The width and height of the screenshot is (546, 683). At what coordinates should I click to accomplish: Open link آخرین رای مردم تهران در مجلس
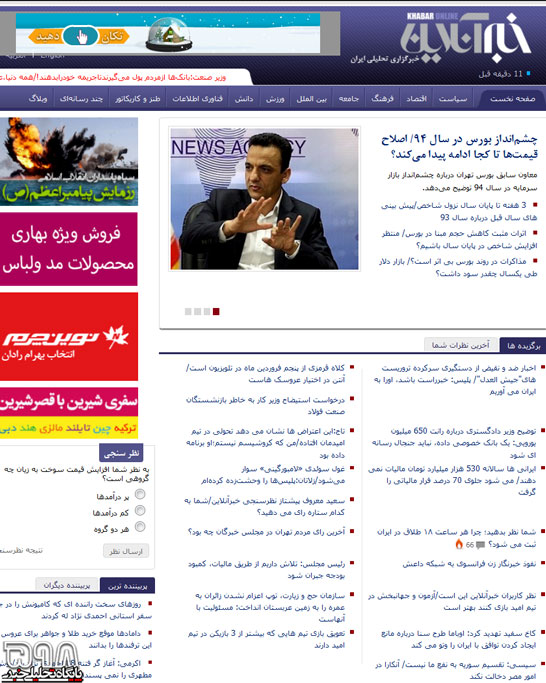[x=266, y=532]
